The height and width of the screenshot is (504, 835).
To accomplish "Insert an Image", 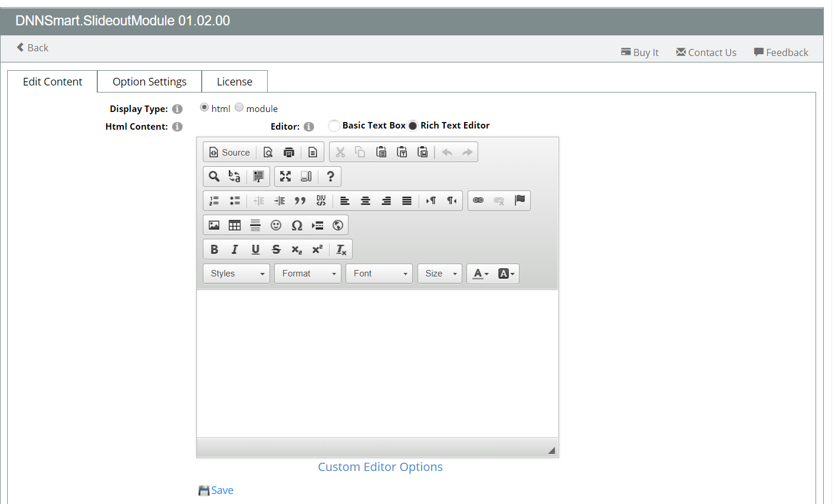I will [x=214, y=225].
